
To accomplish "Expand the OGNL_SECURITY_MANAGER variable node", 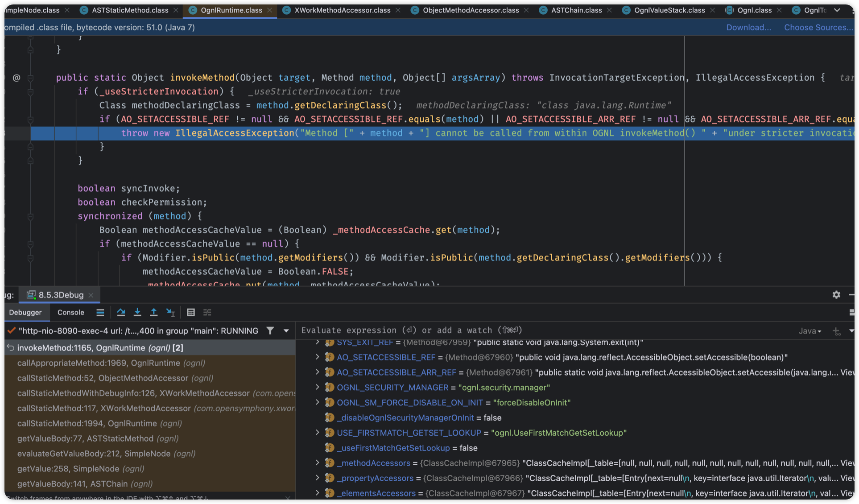I will pos(317,388).
